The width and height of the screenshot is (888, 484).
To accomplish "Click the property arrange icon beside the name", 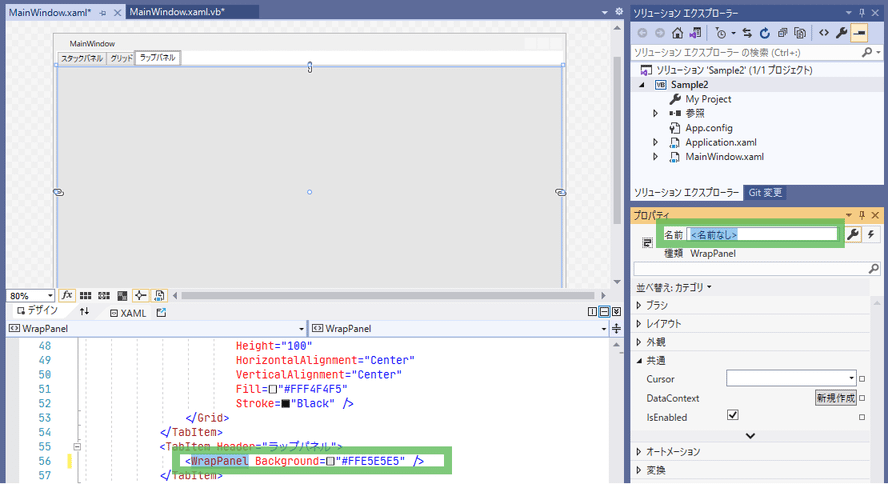I will tap(647, 243).
